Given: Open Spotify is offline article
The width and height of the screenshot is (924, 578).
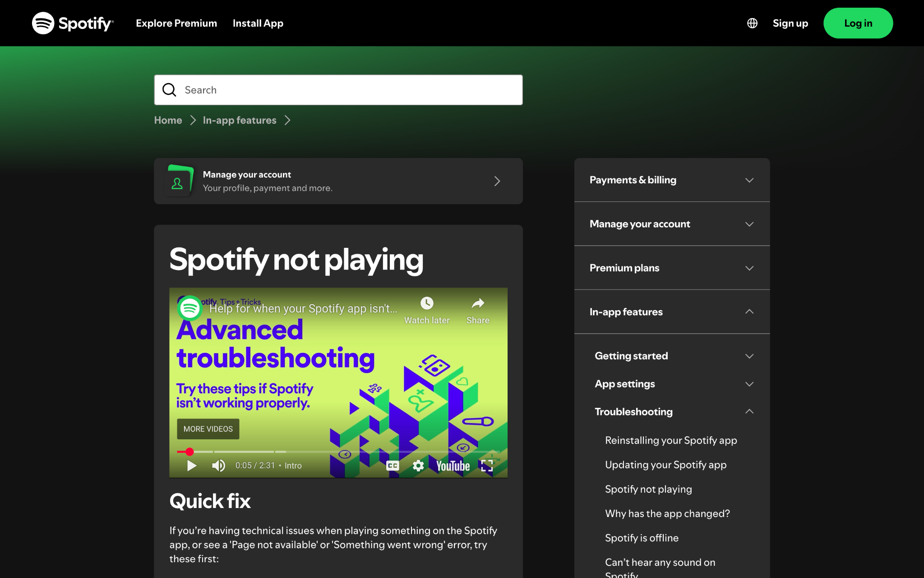Looking at the screenshot, I should point(642,538).
